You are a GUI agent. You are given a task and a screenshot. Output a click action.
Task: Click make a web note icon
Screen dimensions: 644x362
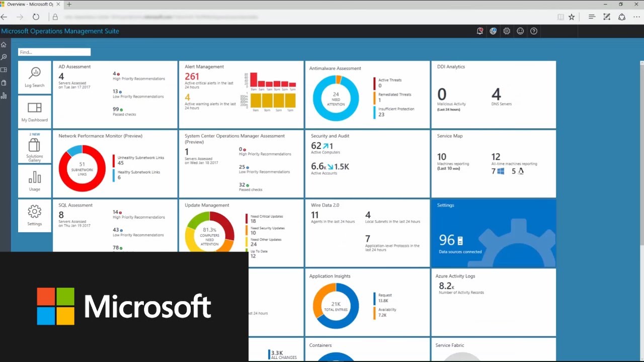point(607,17)
